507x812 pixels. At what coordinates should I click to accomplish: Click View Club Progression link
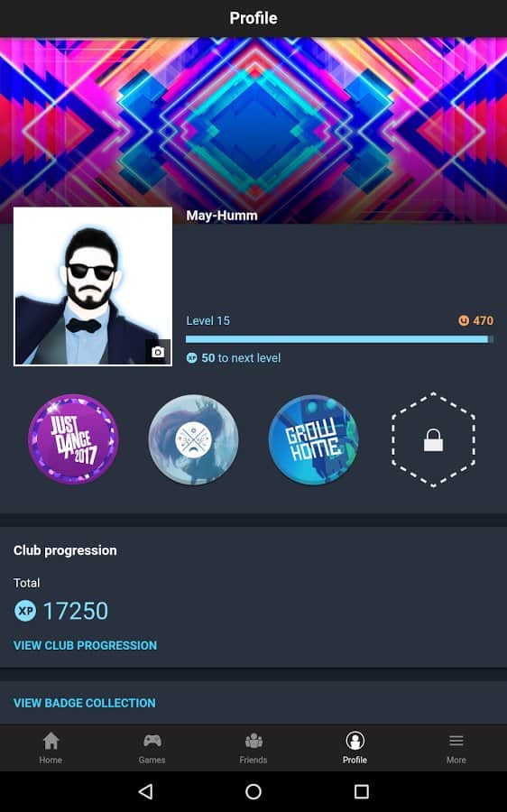click(x=85, y=645)
